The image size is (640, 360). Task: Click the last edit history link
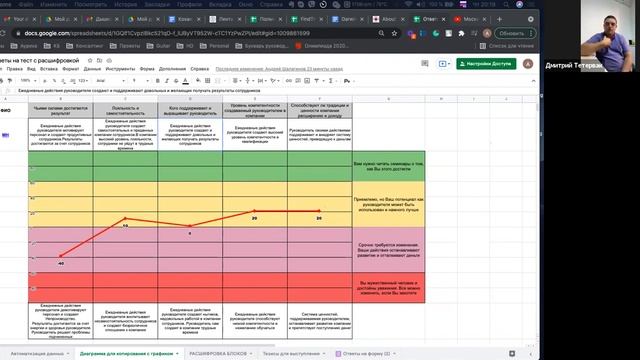point(279,69)
